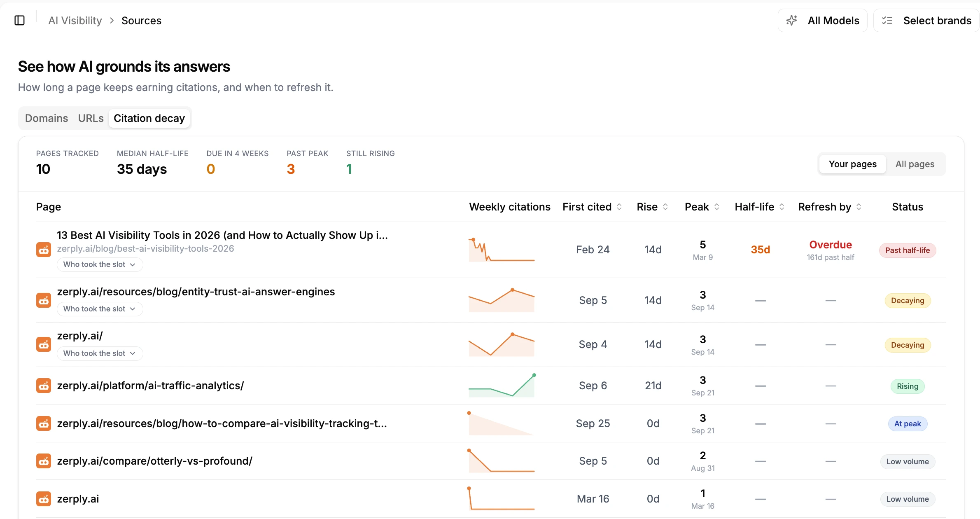
Task: Click Median half-life 35 days value
Action: coord(142,169)
